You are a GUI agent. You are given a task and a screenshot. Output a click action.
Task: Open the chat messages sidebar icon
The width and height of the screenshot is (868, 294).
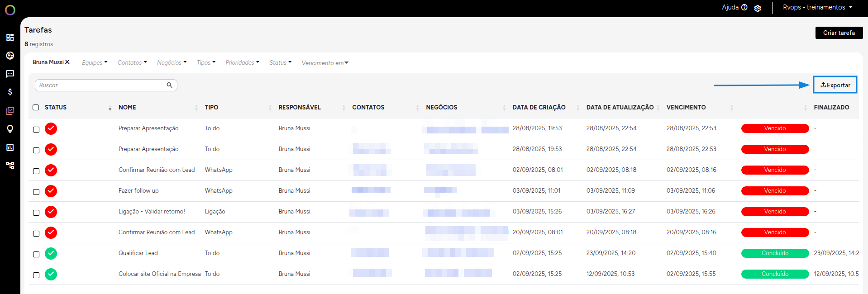[x=10, y=74]
